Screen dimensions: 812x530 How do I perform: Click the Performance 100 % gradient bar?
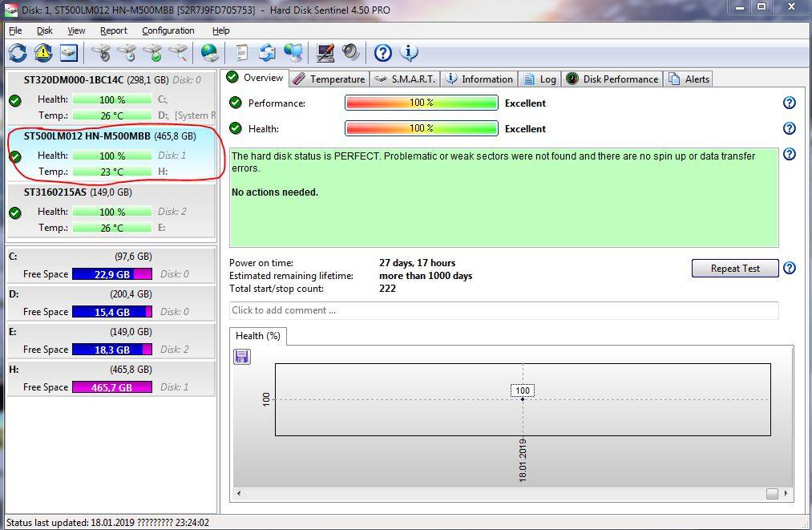421,103
